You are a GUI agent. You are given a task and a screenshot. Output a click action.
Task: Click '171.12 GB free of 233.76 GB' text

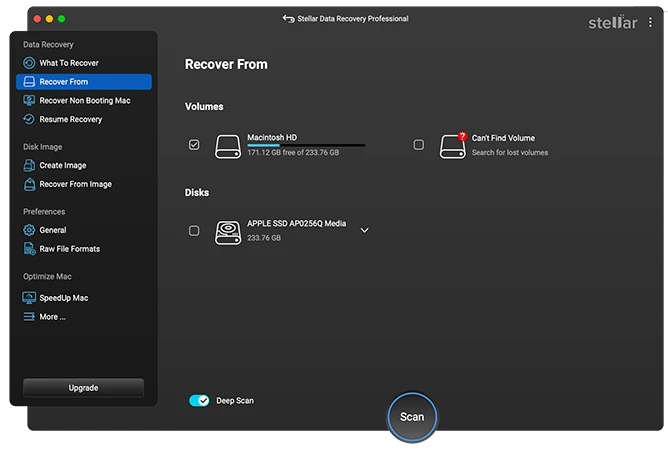coord(293,153)
